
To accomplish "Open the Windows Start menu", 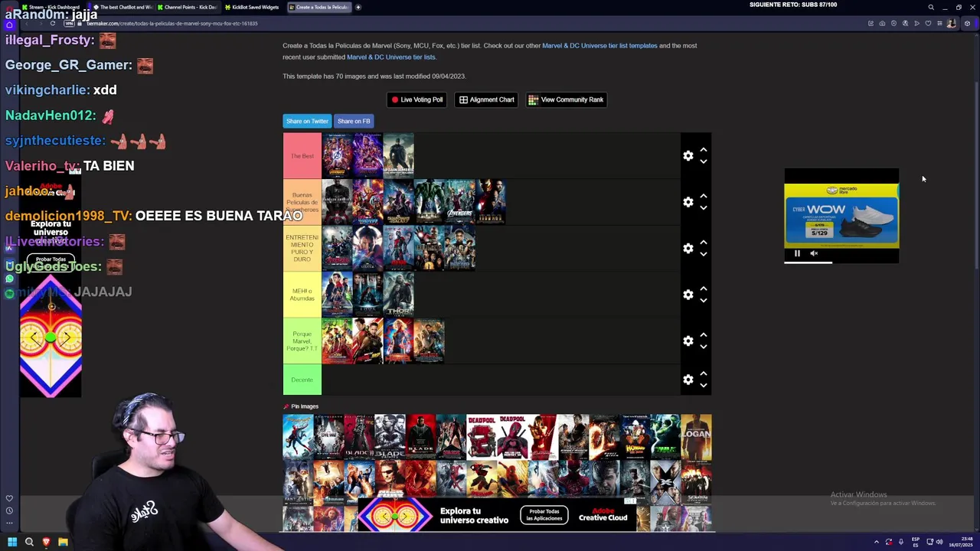I will coord(11,542).
